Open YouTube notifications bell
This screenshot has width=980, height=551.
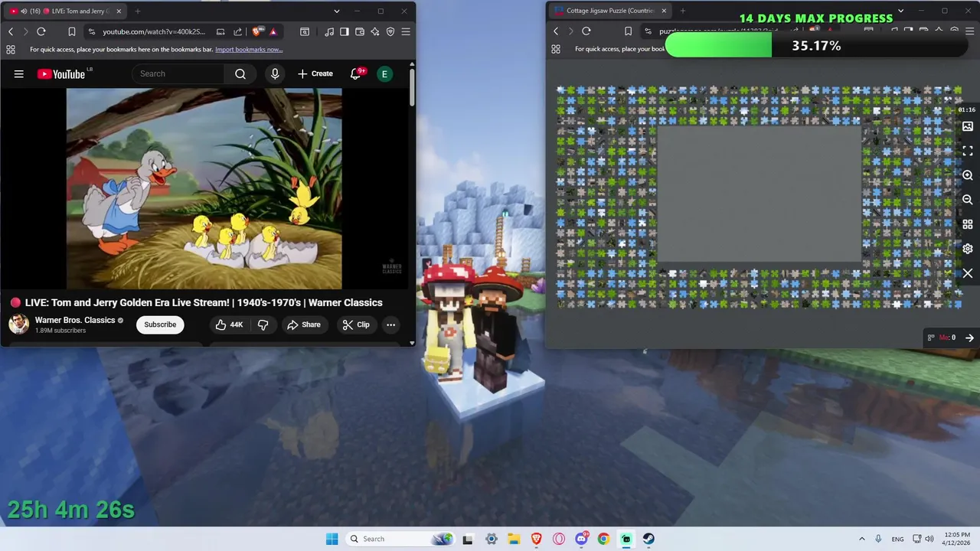pos(356,73)
